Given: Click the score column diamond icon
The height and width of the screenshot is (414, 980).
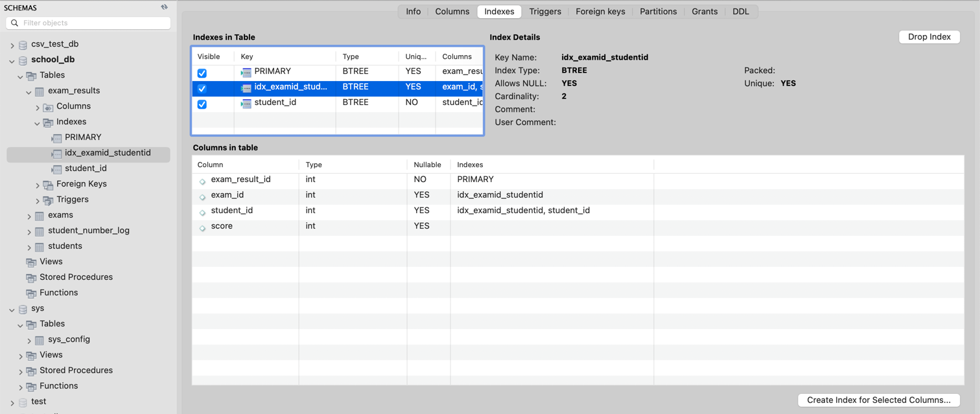Looking at the screenshot, I should (202, 227).
